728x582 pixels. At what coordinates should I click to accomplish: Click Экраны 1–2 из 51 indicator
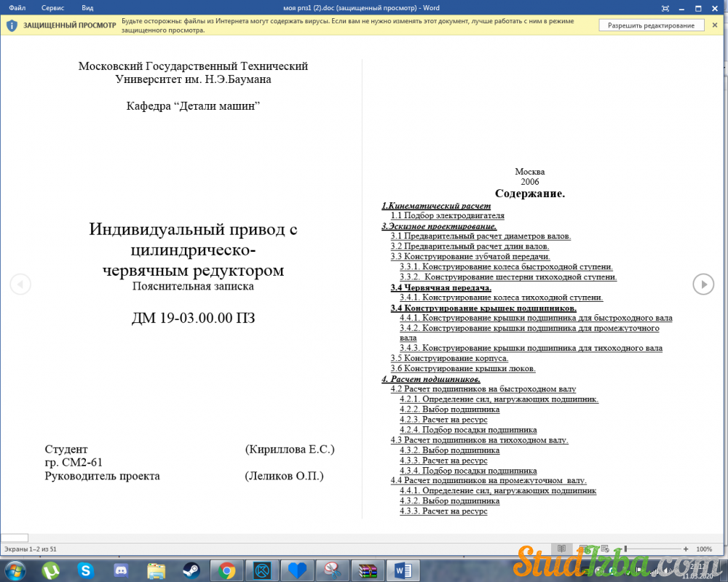click(x=30, y=549)
